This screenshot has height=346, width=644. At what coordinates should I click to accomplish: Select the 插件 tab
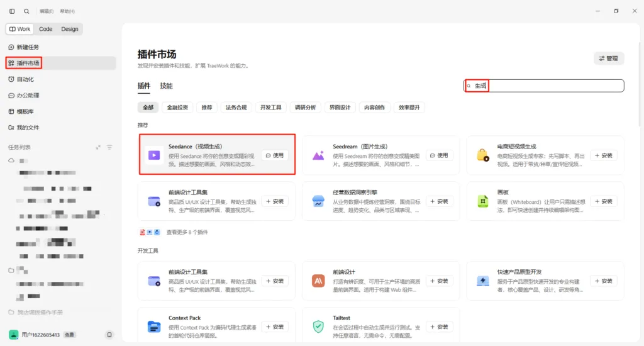click(x=144, y=86)
